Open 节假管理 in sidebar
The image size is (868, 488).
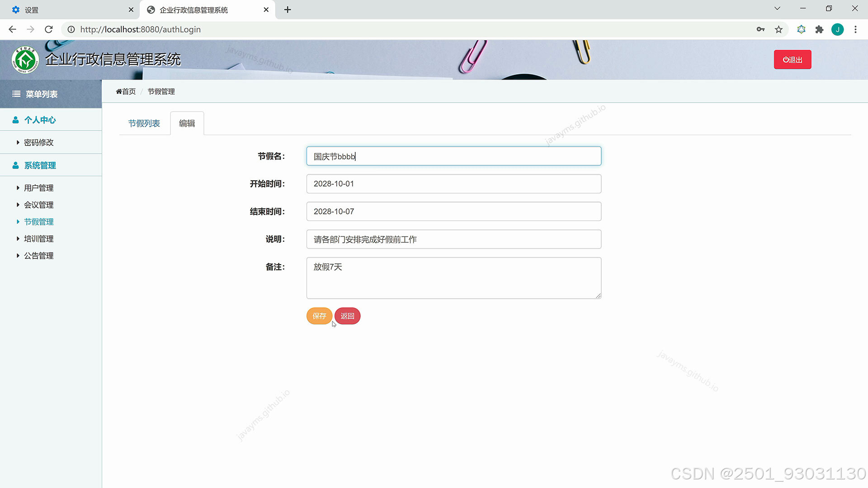pos(38,222)
